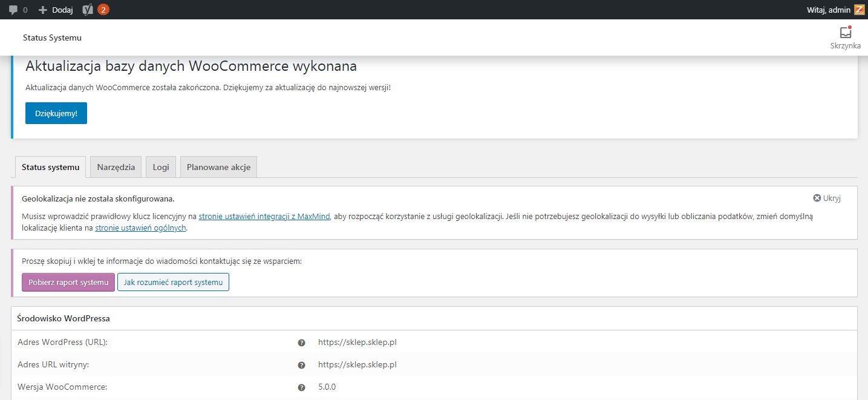Click the site URL value next to Adres URL witryny
The height and width of the screenshot is (400, 868).
pyautogui.click(x=357, y=364)
